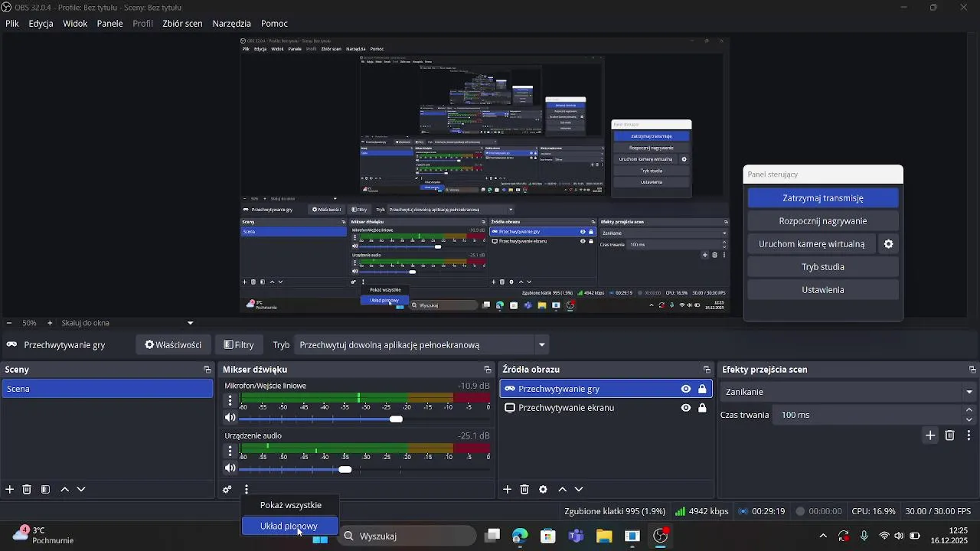Move source down arrow in Źródła obrazu

click(x=579, y=490)
